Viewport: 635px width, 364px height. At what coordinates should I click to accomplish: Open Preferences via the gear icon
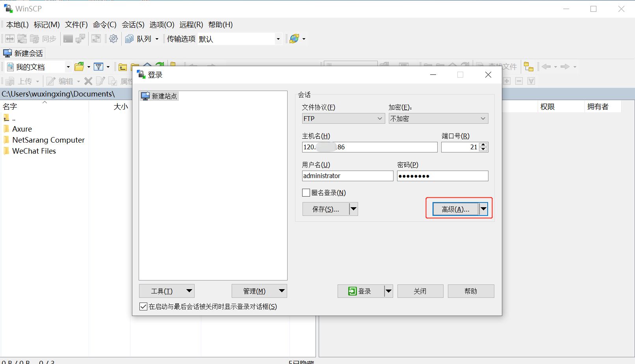coord(113,39)
